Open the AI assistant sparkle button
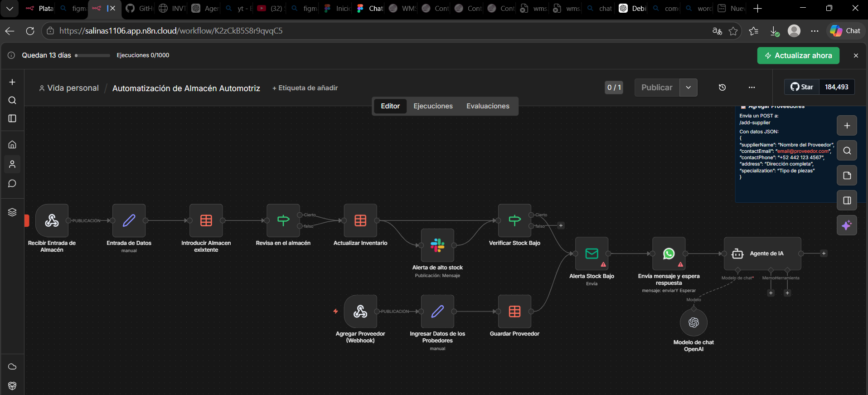This screenshot has height=395, width=868. pyautogui.click(x=847, y=225)
